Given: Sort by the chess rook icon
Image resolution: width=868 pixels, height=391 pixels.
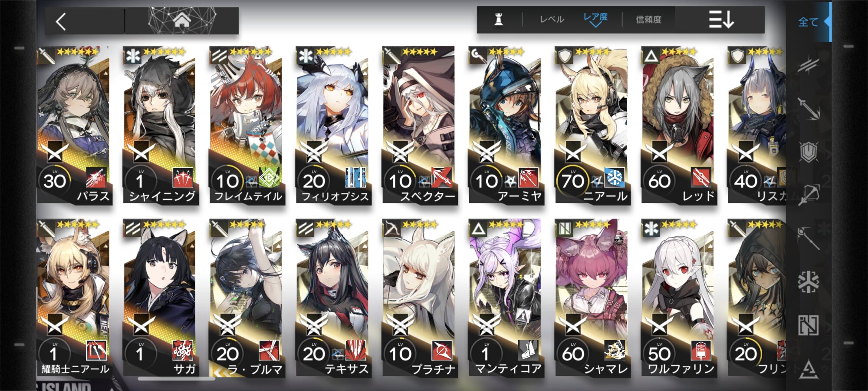Looking at the screenshot, I should click(499, 20).
